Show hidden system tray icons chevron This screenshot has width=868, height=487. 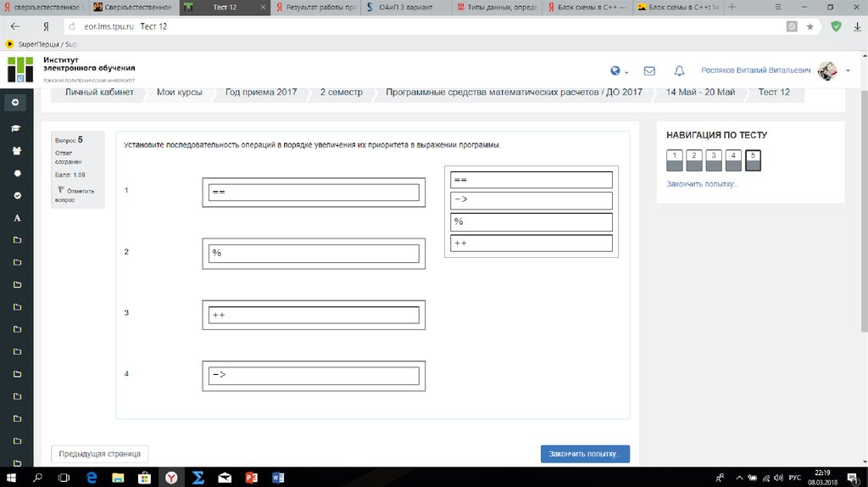point(733,478)
